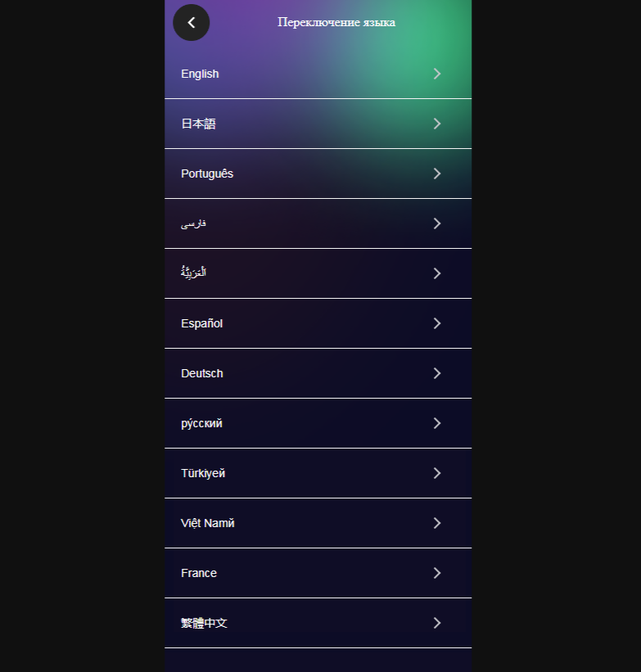
Task: Choose the рýсский language option
Action: point(201,423)
